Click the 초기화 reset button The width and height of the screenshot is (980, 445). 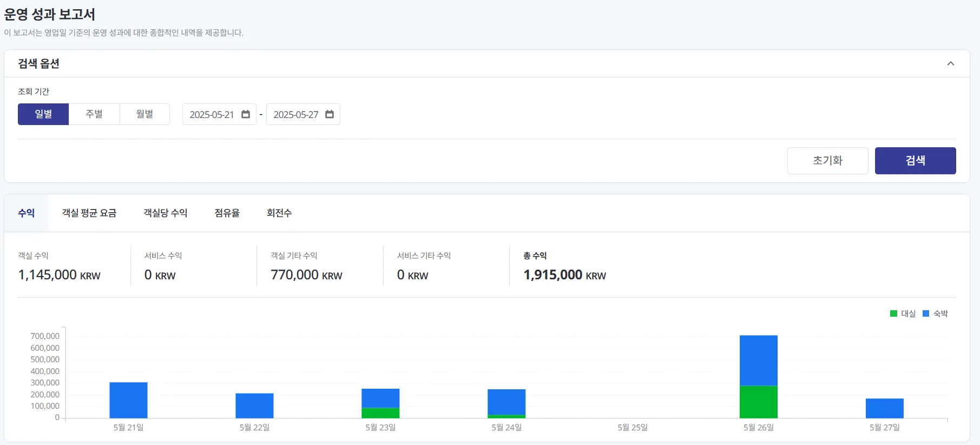[828, 161]
